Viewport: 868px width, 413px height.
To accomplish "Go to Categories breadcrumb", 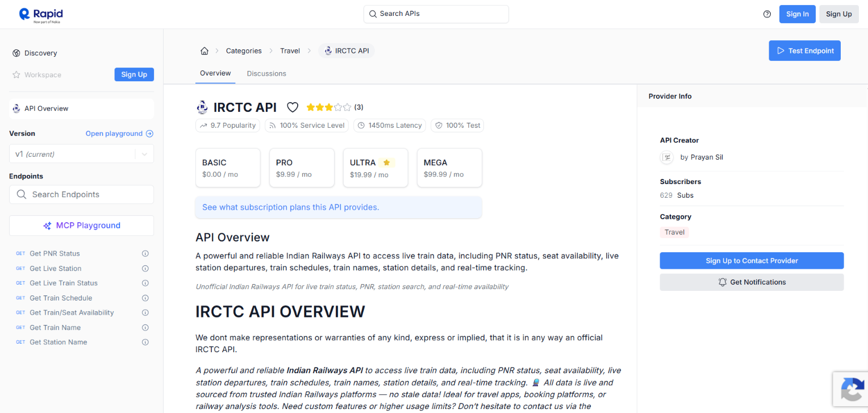I will click(244, 51).
